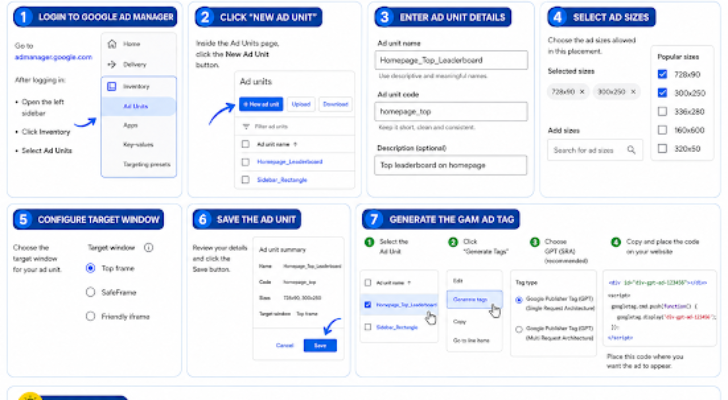Check the Homepage_Leaderboard row checkbox

(246, 162)
